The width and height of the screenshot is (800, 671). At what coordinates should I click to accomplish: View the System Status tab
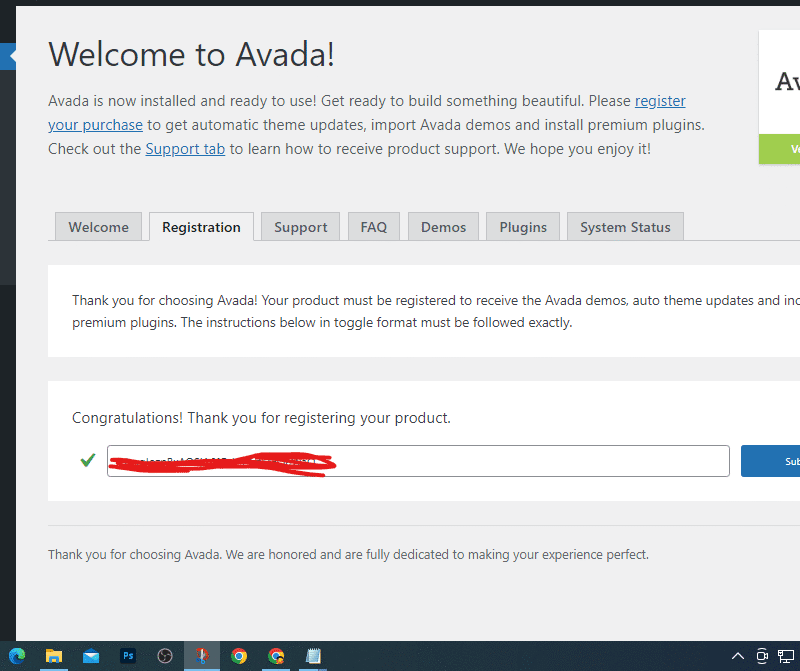(626, 227)
